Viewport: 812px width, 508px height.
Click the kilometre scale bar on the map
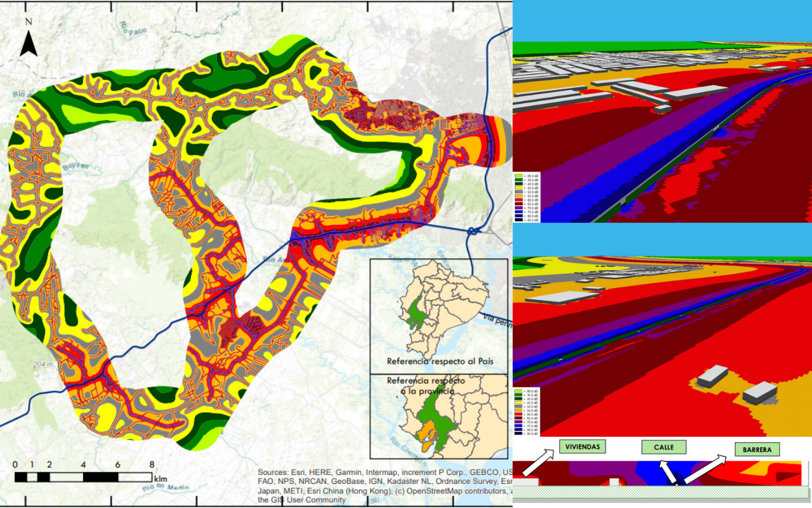[82, 476]
